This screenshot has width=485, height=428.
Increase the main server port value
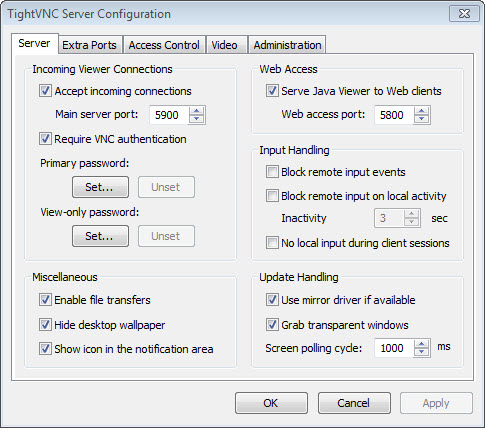coord(197,111)
